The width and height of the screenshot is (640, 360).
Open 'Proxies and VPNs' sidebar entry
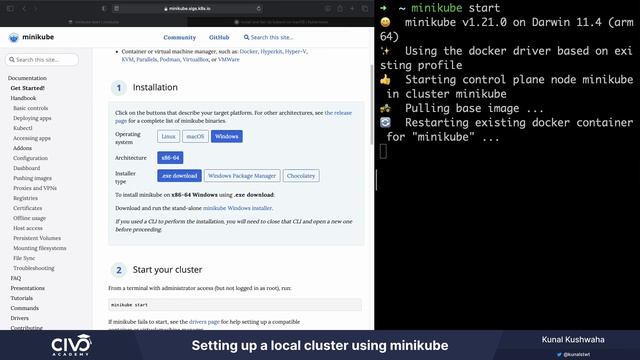pos(35,188)
